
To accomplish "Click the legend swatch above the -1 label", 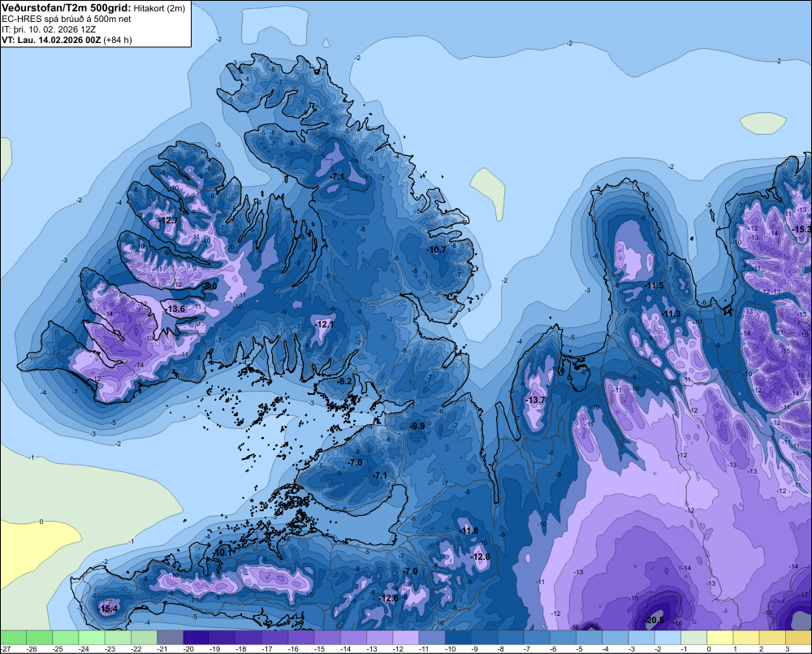I will click(x=693, y=637).
